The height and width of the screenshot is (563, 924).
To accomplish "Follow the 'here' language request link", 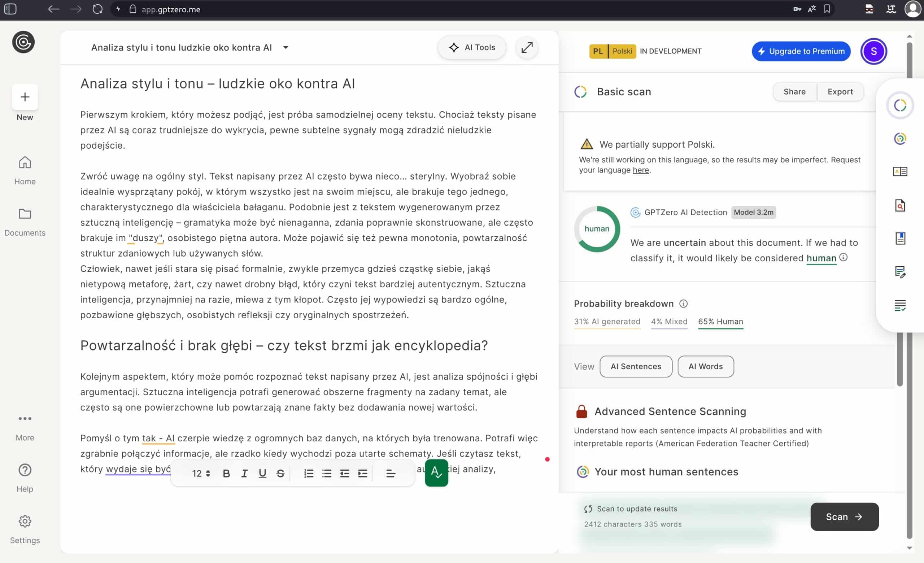I will [x=641, y=170].
